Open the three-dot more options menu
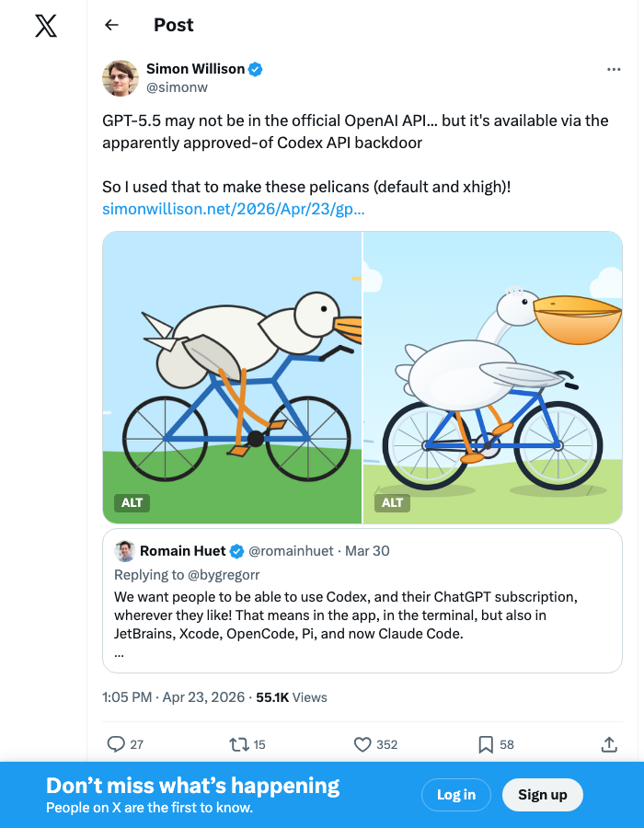 pyautogui.click(x=614, y=70)
